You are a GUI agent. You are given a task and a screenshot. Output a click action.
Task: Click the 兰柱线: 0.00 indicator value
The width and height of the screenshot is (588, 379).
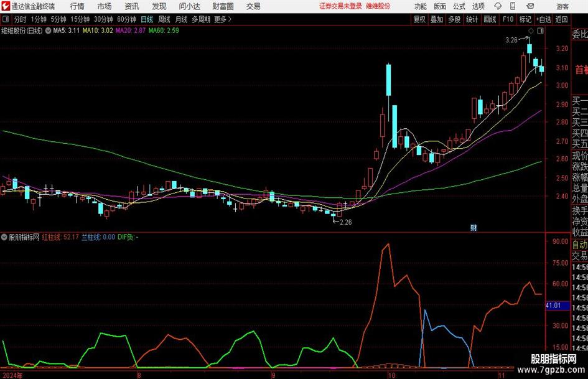pos(98,236)
